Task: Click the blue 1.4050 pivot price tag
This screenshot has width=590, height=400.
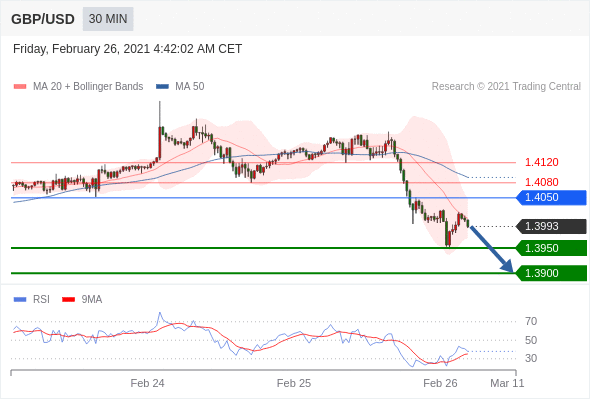Action: pyautogui.click(x=552, y=198)
